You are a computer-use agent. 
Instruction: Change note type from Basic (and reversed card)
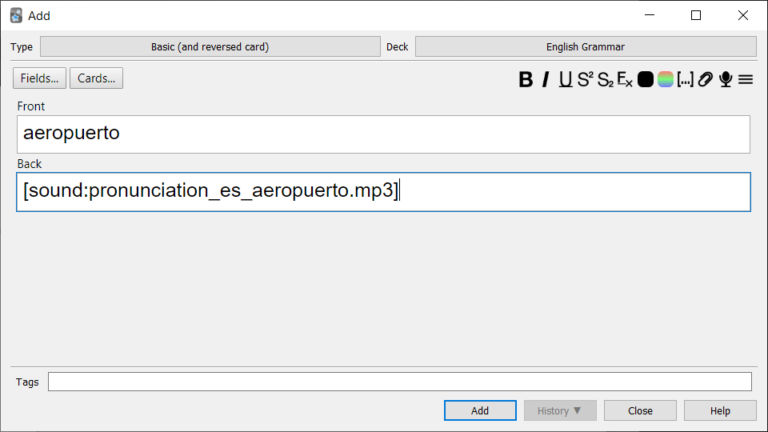point(209,47)
